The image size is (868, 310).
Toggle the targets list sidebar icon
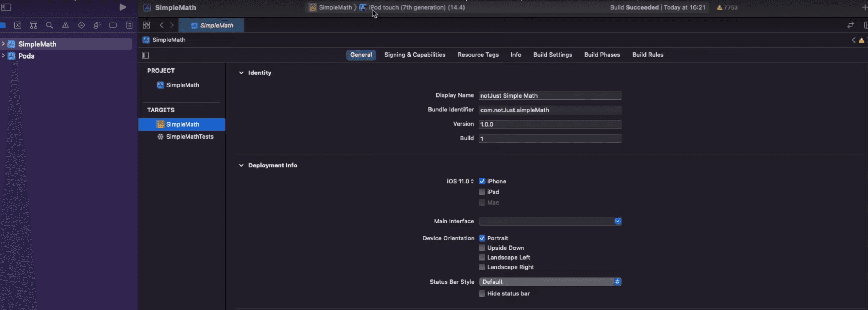(x=145, y=55)
